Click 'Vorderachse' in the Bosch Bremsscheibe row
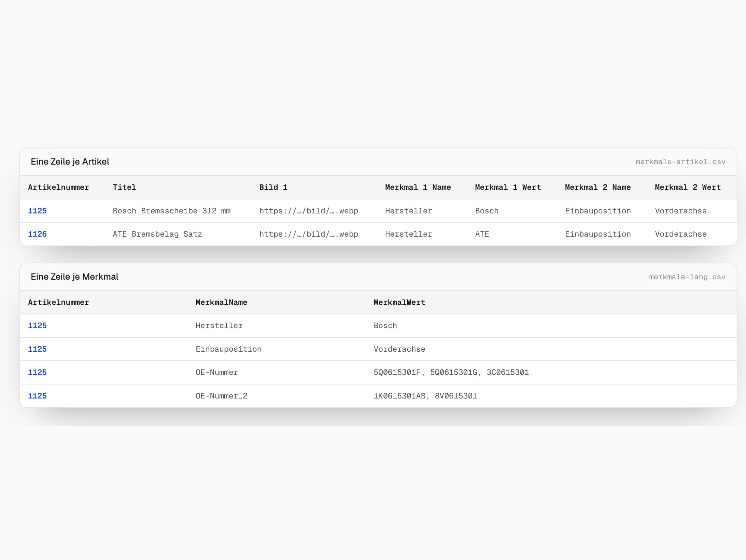 [680, 211]
